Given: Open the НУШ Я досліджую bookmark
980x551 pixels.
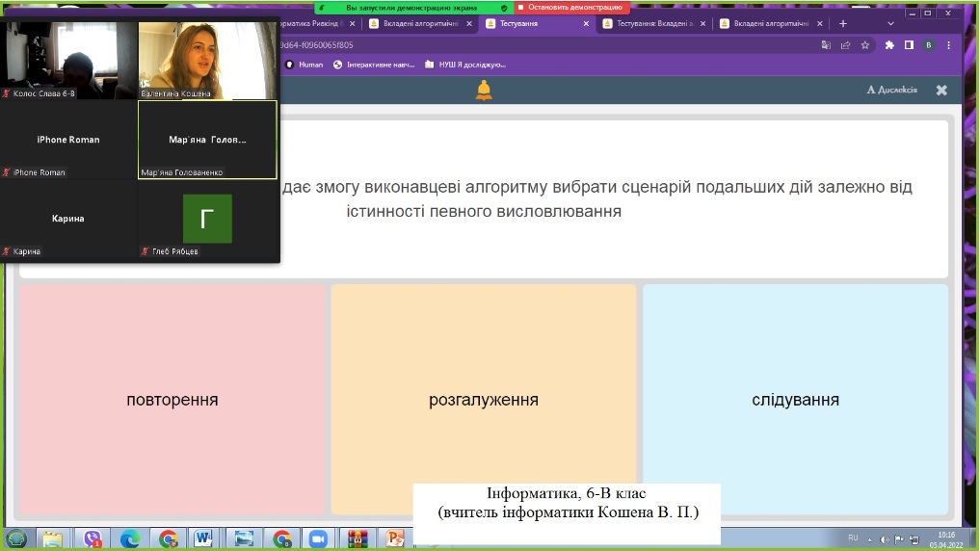Looking at the screenshot, I should (x=466, y=65).
